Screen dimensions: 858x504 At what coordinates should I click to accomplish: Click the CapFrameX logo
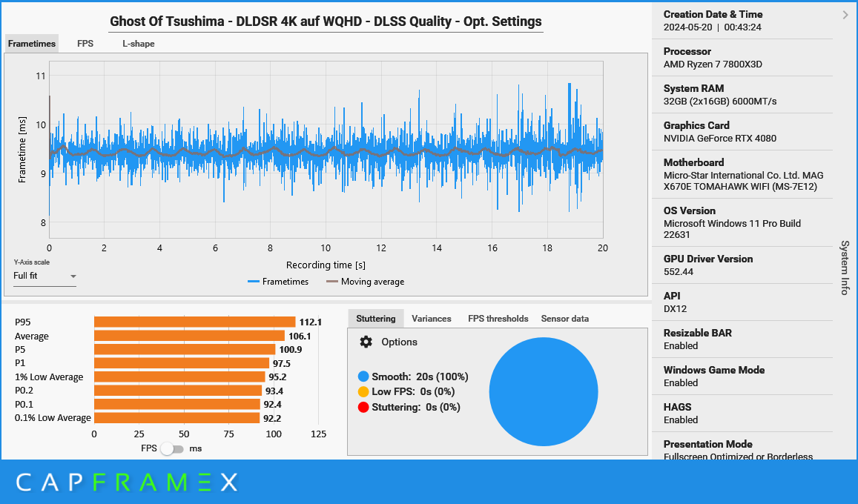tap(127, 482)
